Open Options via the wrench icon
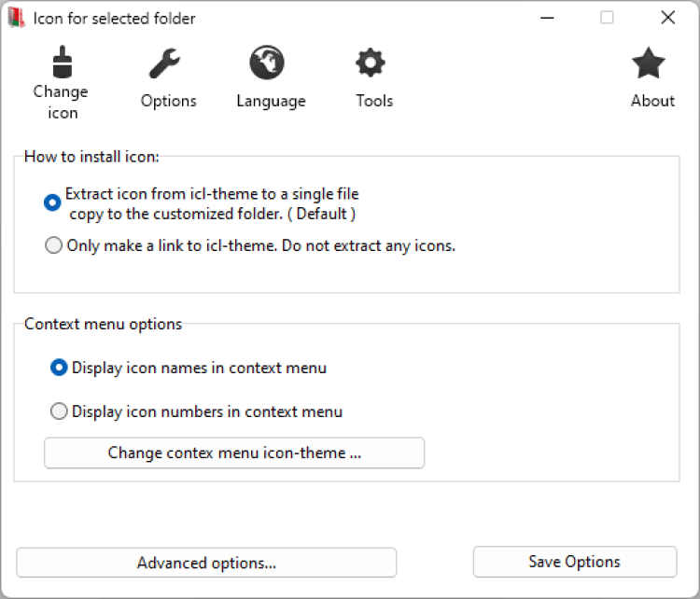700x599 pixels. click(x=168, y=63)
